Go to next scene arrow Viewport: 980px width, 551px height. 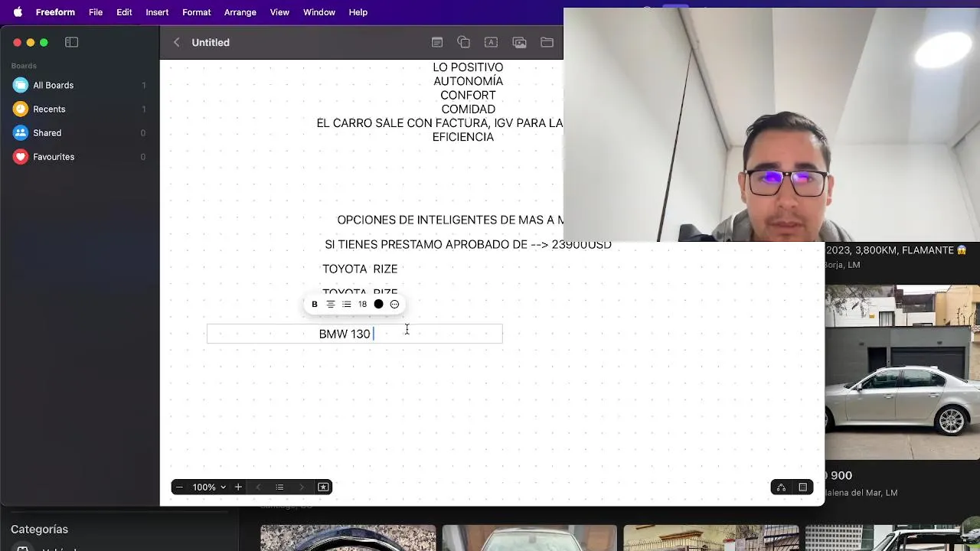coord(302,487)
